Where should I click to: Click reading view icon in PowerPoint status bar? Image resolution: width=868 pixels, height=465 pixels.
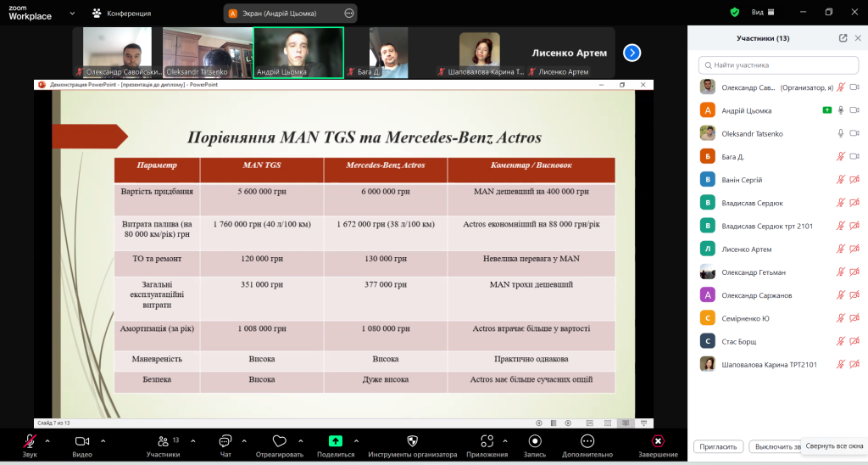point(626,423)
